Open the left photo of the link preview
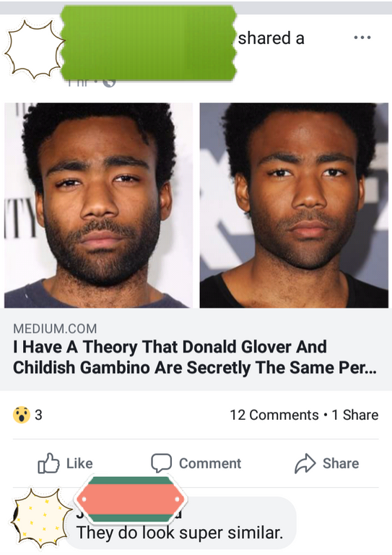 pos(99,205)
